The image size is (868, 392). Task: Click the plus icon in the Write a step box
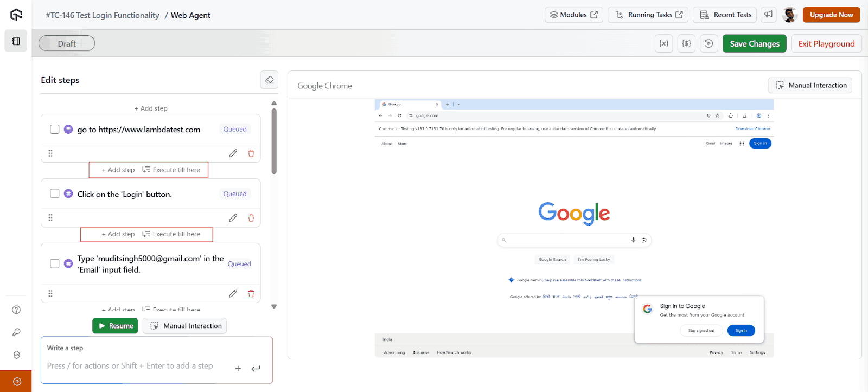coord(238,369)
